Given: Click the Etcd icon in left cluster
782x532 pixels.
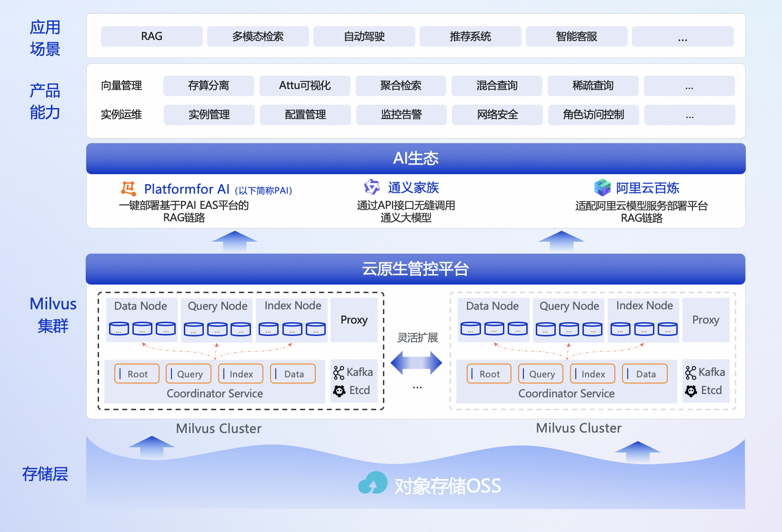Looking at the screenshot, I should (x=339, y=391).
